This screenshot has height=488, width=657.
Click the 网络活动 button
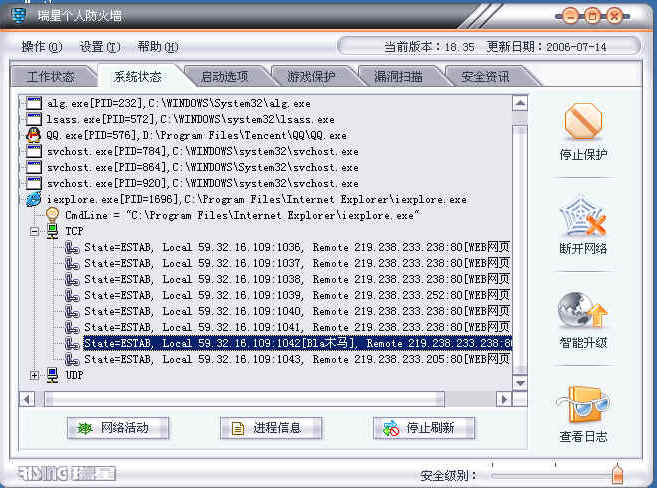click(118, 428)
